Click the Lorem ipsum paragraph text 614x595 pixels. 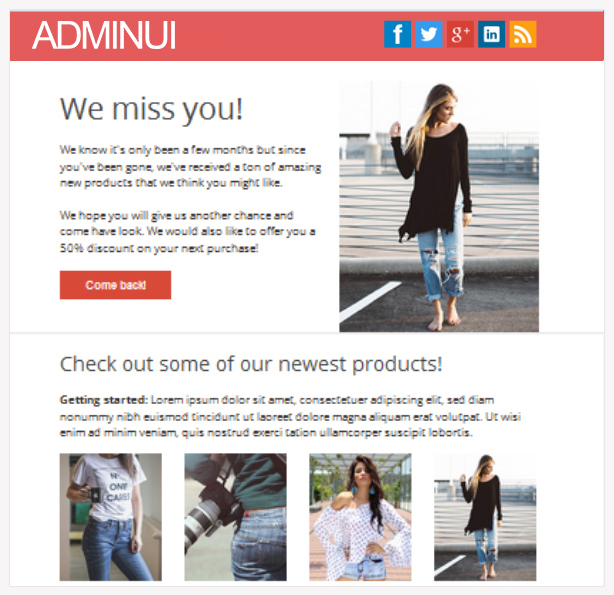[x=290, y=417]
